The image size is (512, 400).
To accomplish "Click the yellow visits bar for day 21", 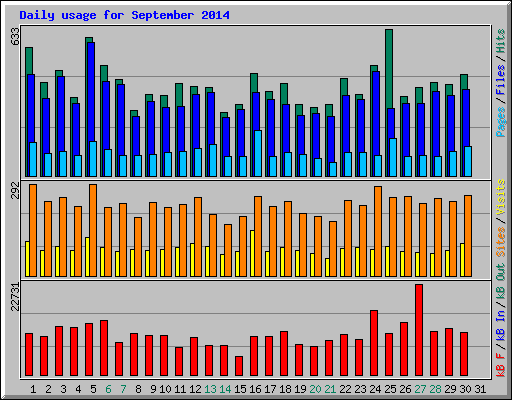I will coord(327,267).
